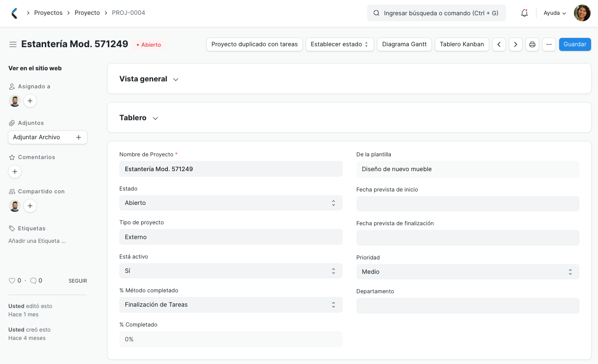Click the % Completado field
598x364 pixels.
pyautogui.click(x=231, y=339)
